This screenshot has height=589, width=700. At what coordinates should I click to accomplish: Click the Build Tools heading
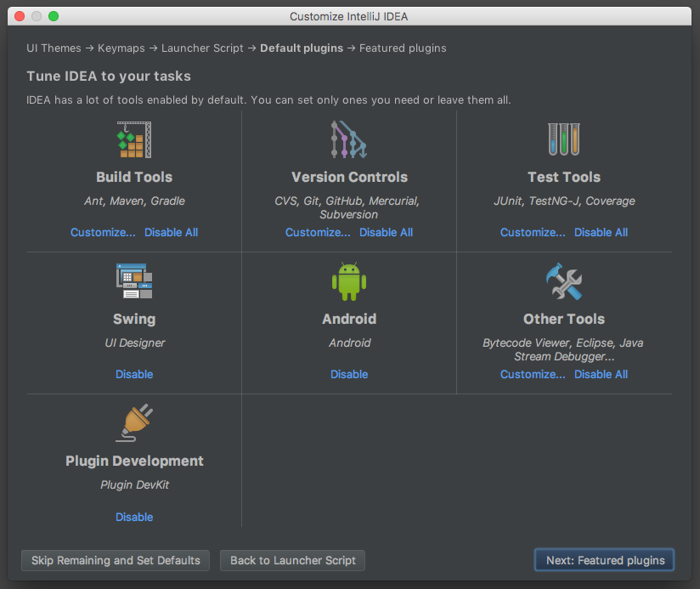click(134, 177)
